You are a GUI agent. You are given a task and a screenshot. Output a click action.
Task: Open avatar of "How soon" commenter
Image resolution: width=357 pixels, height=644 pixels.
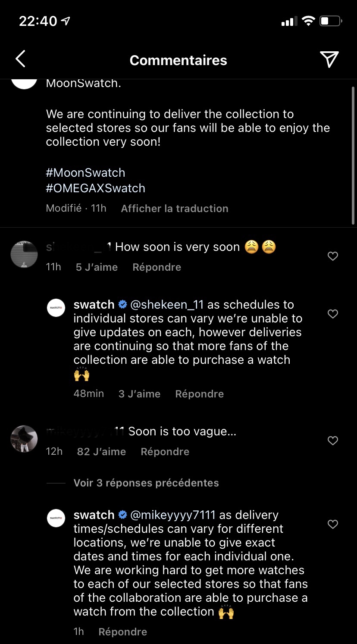tap(24, 254)
